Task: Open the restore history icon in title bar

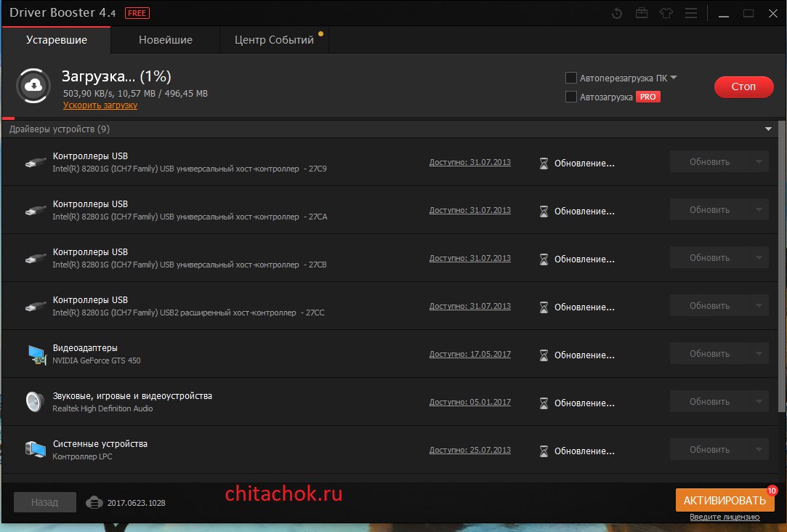Action: click(617, 14)
